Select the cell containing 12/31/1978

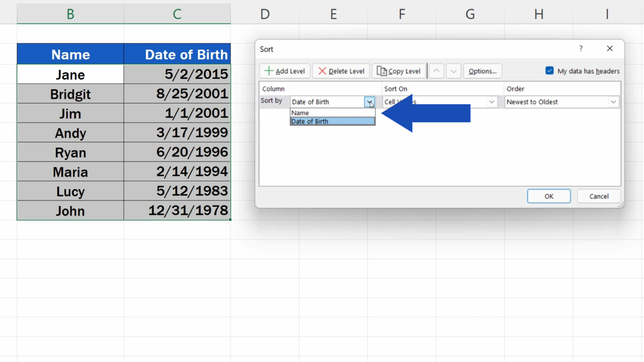click(177, 211)
